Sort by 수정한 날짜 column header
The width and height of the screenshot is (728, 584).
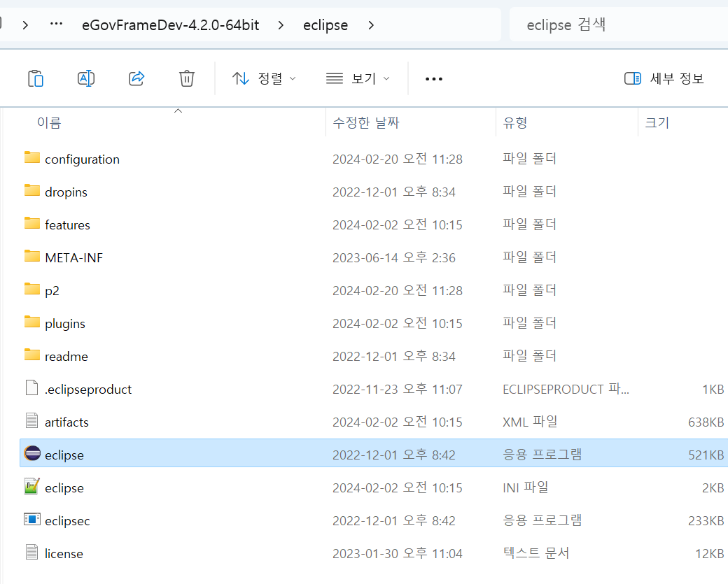click(365, 122)
